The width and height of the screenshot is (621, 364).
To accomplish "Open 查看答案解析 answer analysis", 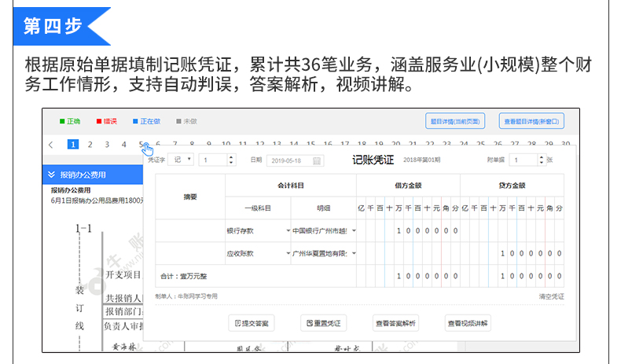I will 396,323.
